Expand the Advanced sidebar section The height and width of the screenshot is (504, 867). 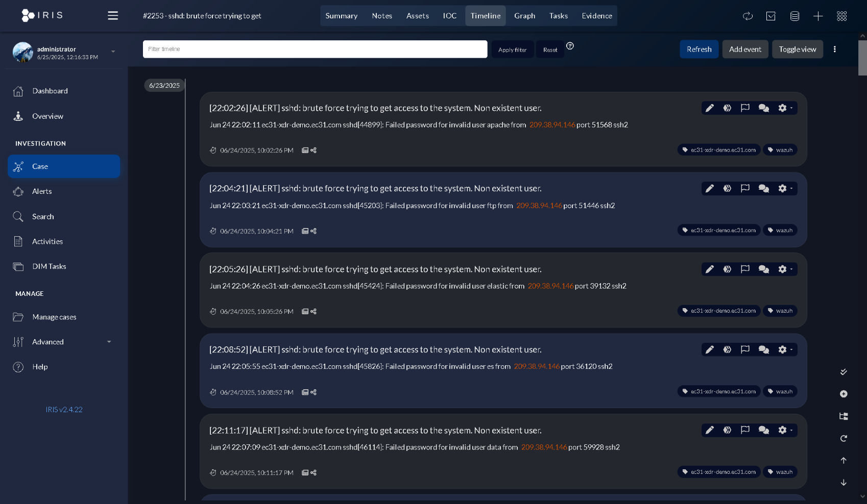64,342
